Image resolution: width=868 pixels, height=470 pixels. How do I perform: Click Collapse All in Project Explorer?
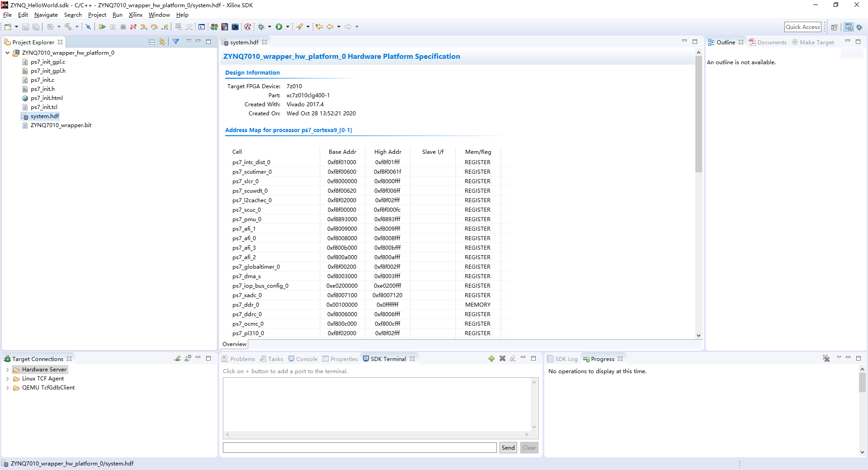[x=152, y=42]
